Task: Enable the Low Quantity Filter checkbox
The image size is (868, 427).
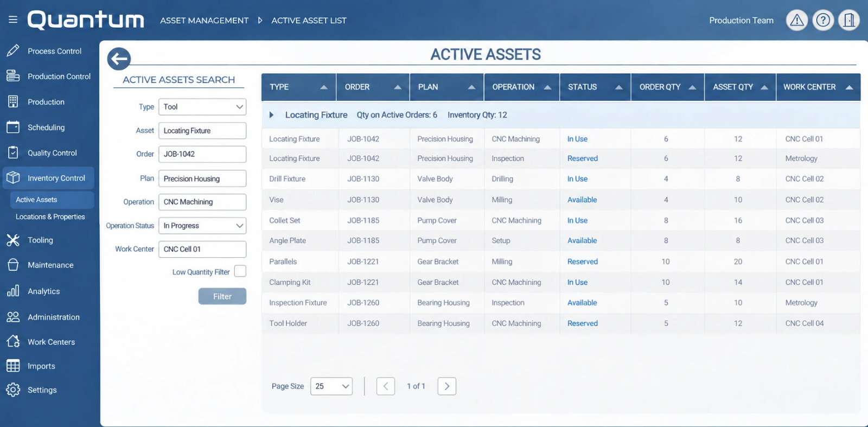Action: click(240, 271)
